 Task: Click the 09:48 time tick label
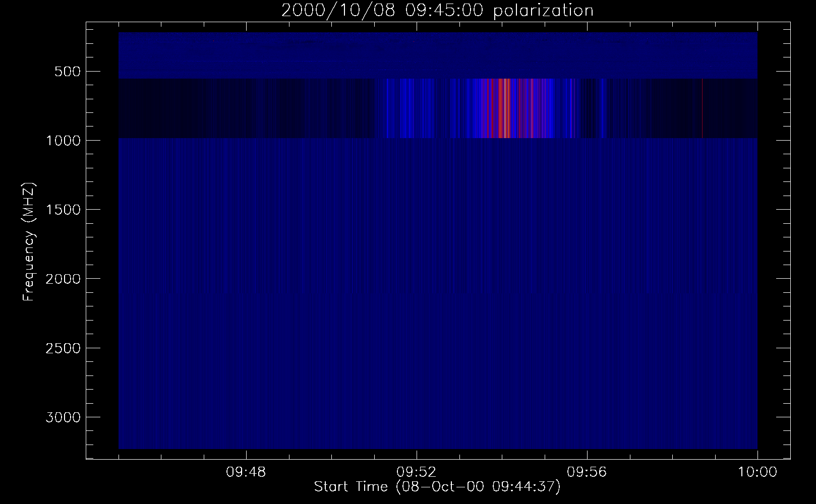pos(246,472)
